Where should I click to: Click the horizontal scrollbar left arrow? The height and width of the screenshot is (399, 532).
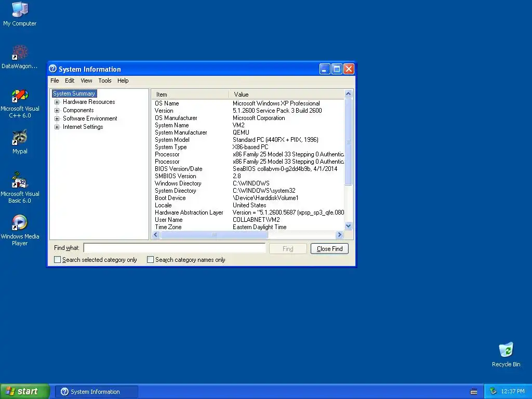coord(156,234)
